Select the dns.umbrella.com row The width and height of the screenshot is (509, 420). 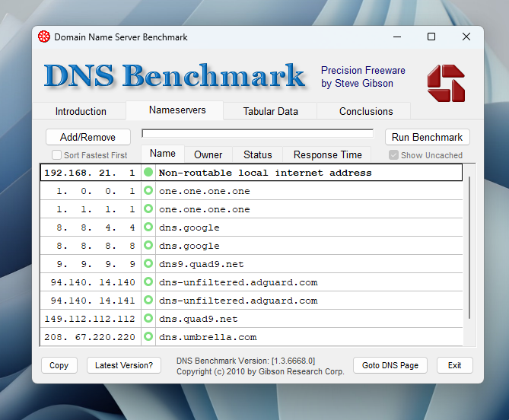pyautogui.click(x=251, y=337)
